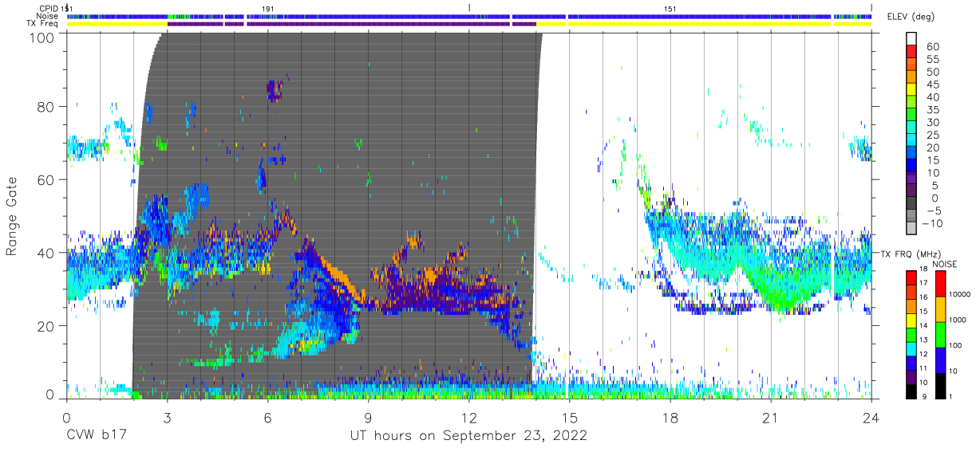Click the '21' hour tick on the UT axis
This screenshot has height=452, width=980.
pyautogui.click(x=771, y=416)
